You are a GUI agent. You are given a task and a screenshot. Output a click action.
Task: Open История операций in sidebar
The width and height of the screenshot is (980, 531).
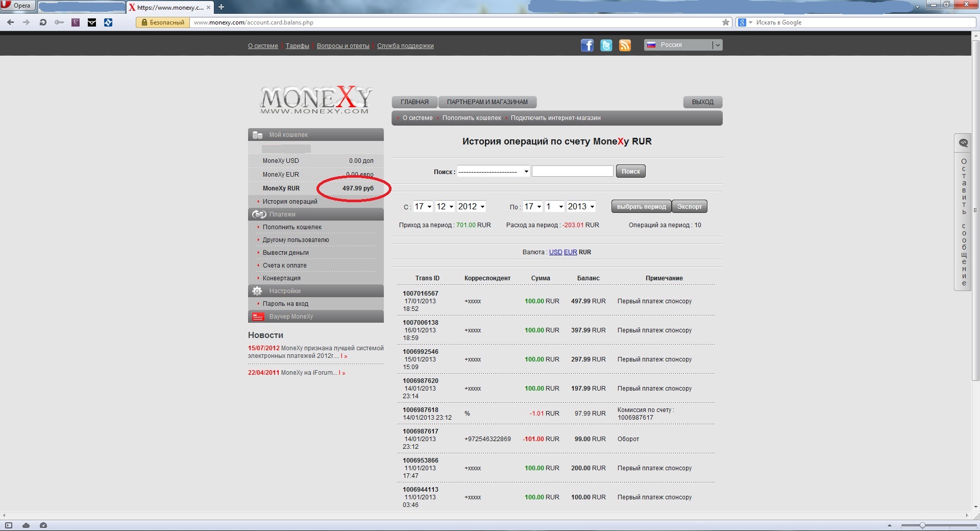[290, 202]
